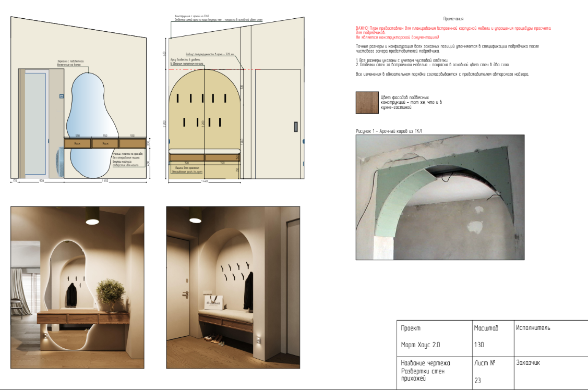
Task: Click the first "Ящик" drawer under the mirror
Action: (x=78, y=143)
